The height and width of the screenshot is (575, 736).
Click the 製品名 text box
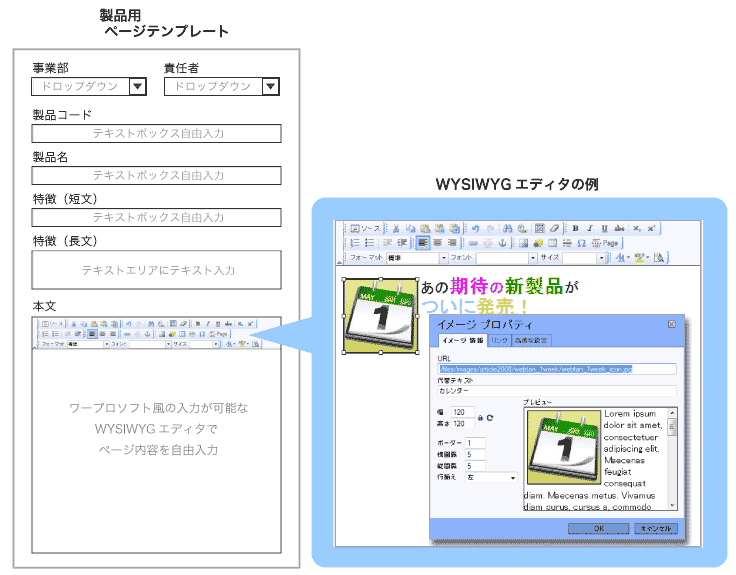click(x=156, y=176)
